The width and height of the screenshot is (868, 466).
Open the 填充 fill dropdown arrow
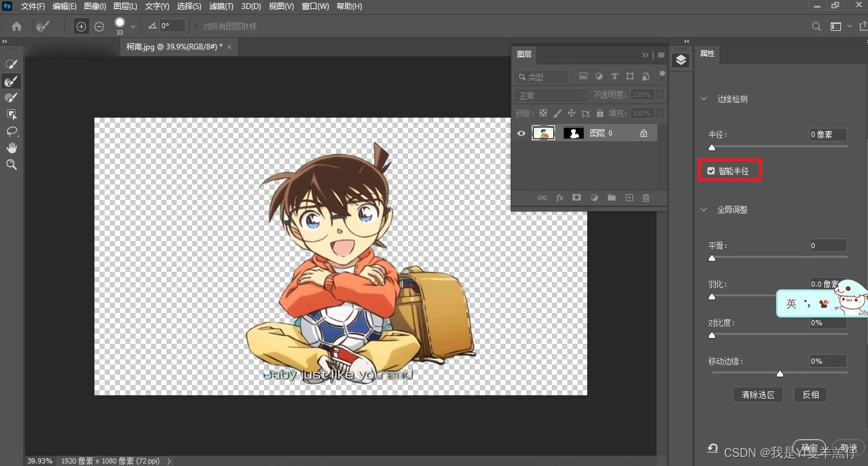coord(660,113)
